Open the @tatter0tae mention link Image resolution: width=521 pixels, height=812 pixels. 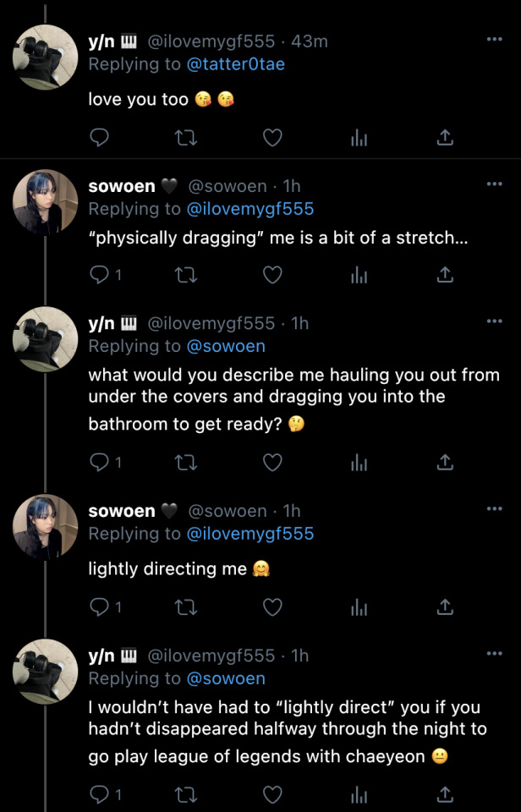pyautogui.click(x=235, y=63)
